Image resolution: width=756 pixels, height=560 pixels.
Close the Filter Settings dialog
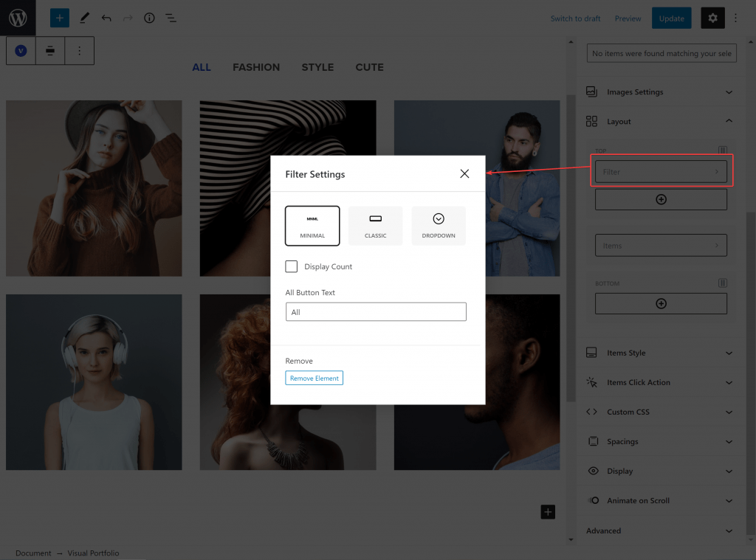point(464,173)
